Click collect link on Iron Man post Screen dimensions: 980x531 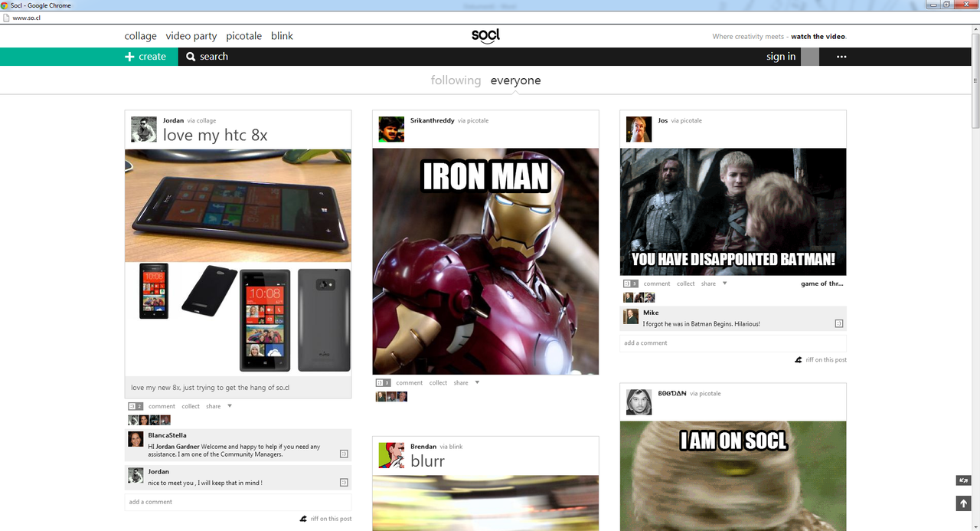point(438,382)
